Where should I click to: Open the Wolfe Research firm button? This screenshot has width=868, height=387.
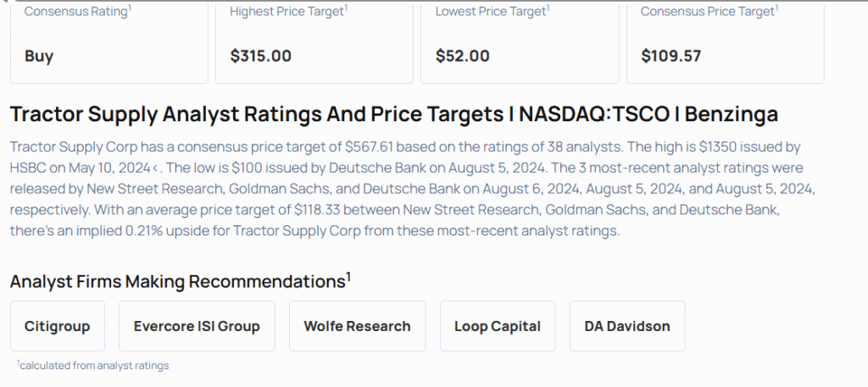coord(357,326)
